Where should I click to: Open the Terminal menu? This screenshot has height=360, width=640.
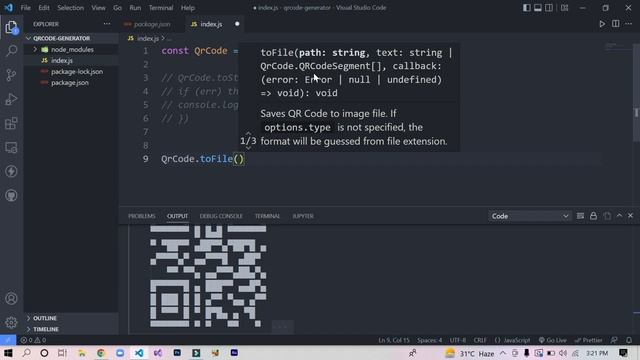tap(161, 8)
